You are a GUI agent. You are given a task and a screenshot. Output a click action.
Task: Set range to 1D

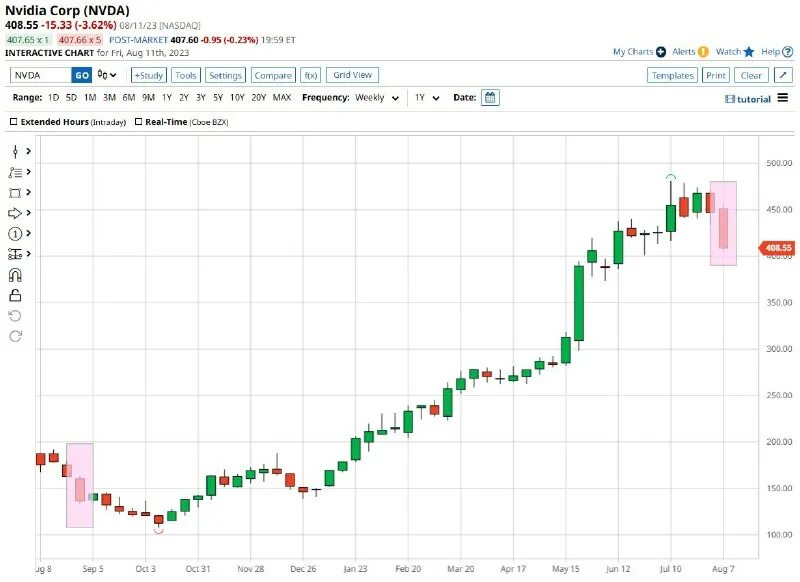click(53, 97)
